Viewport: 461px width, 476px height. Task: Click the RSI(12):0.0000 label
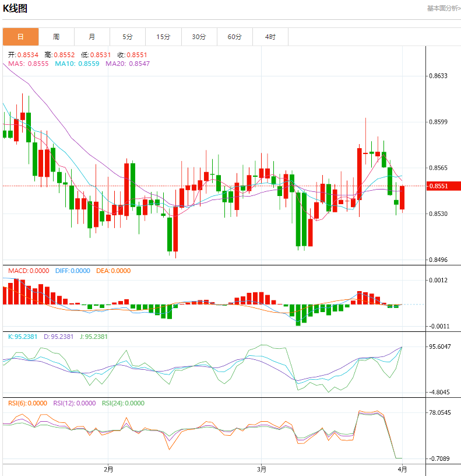point(75,403)
